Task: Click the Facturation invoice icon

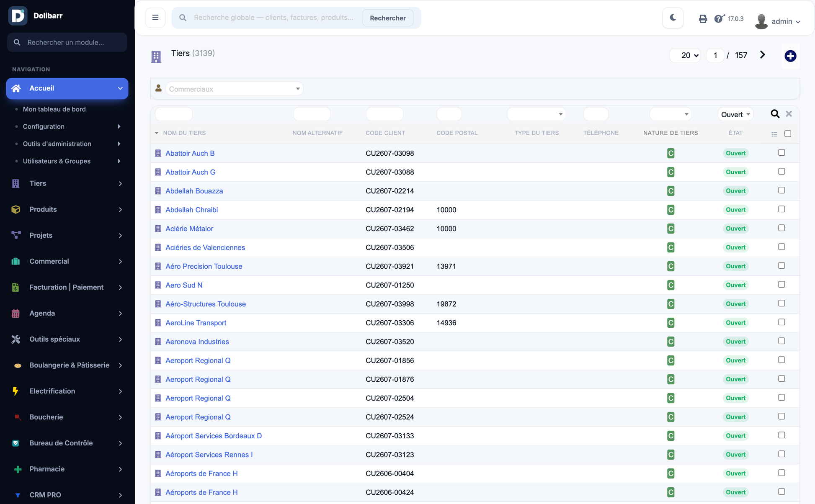Action: pyautogui.click(x=16, y=287)
